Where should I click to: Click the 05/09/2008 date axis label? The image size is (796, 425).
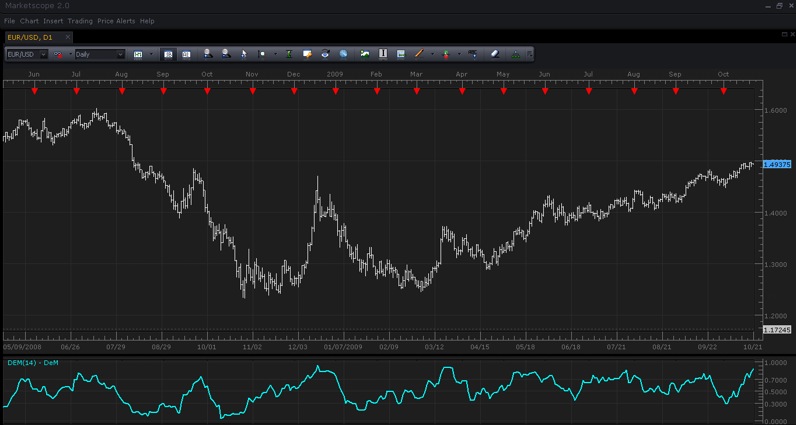pos(22,347)
